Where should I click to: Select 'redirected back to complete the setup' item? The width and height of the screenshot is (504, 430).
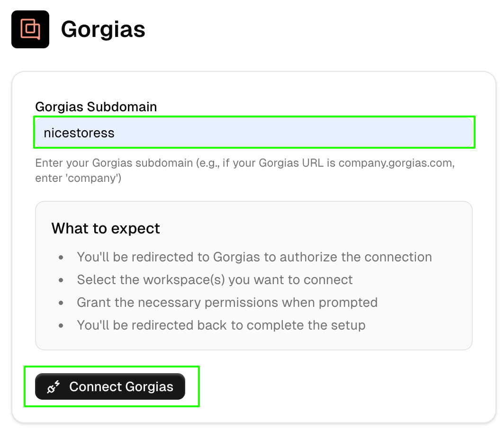pos(221,325)
